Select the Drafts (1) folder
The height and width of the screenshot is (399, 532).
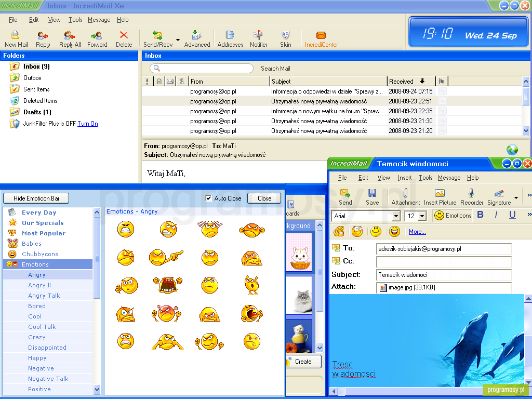[x=37, y=112]
